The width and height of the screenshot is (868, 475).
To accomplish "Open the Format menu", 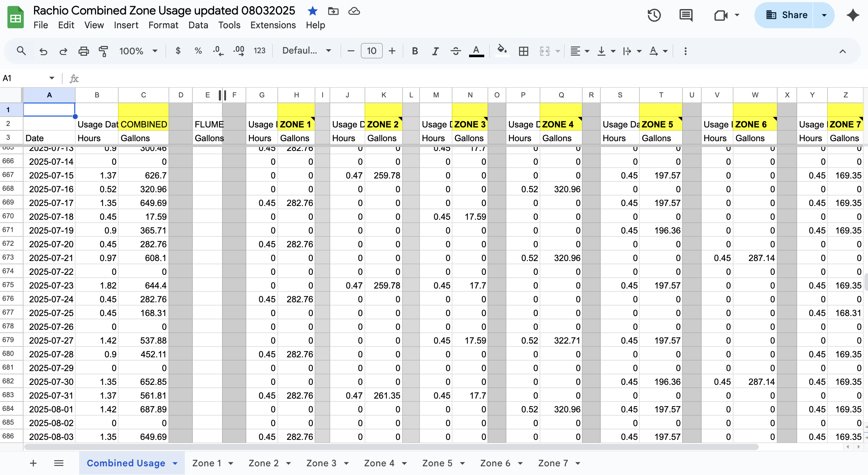I will point(163,25).
